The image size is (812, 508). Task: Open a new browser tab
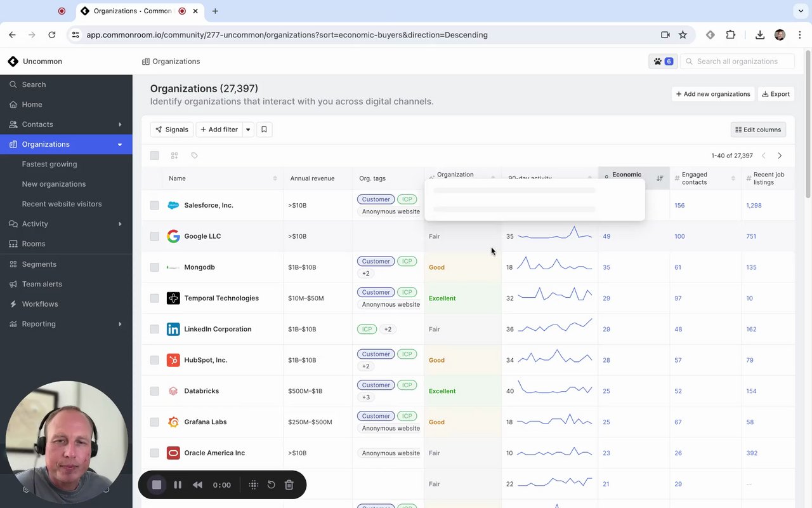pos(215,11)
